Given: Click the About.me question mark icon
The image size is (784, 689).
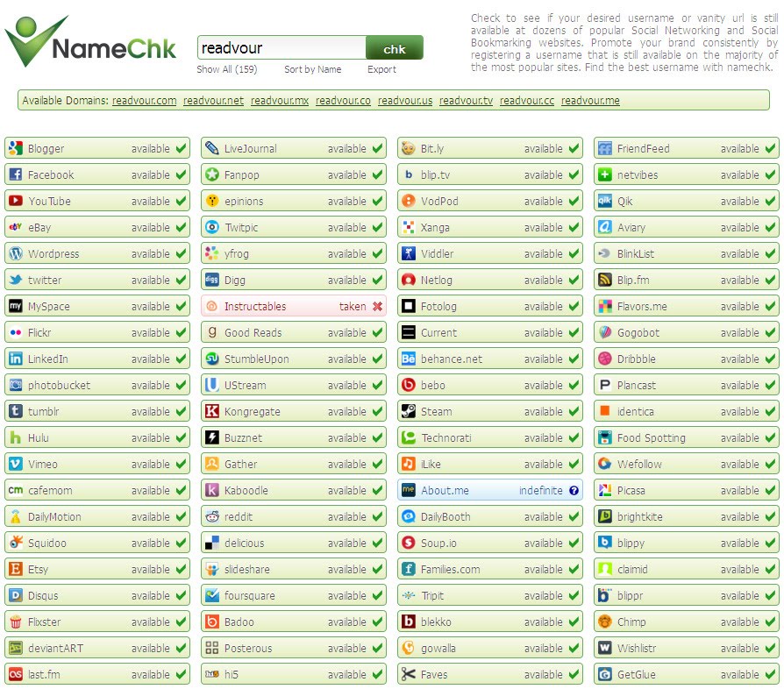Looking at the screenshot, I should click(574, 491).
